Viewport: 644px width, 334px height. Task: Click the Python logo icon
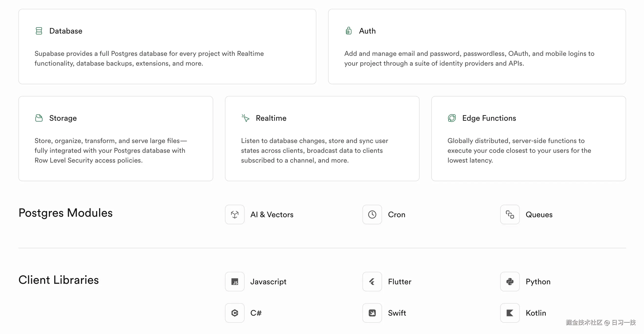(510, 282)
